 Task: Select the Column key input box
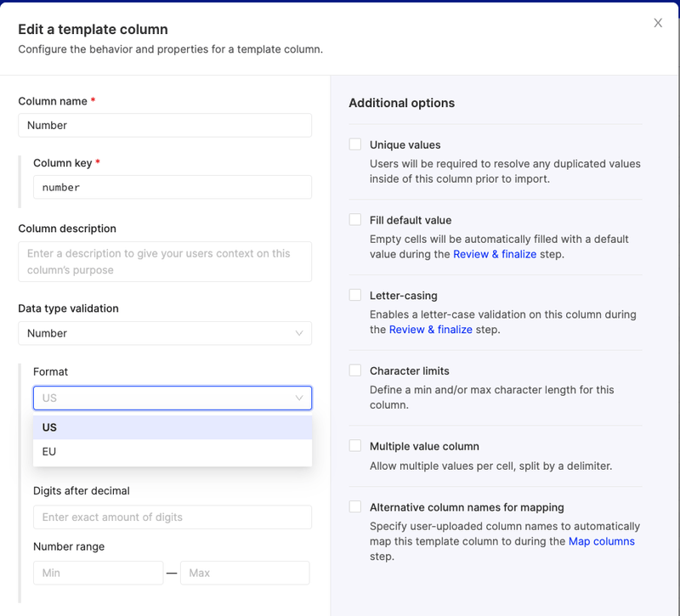tap(173, 187)
